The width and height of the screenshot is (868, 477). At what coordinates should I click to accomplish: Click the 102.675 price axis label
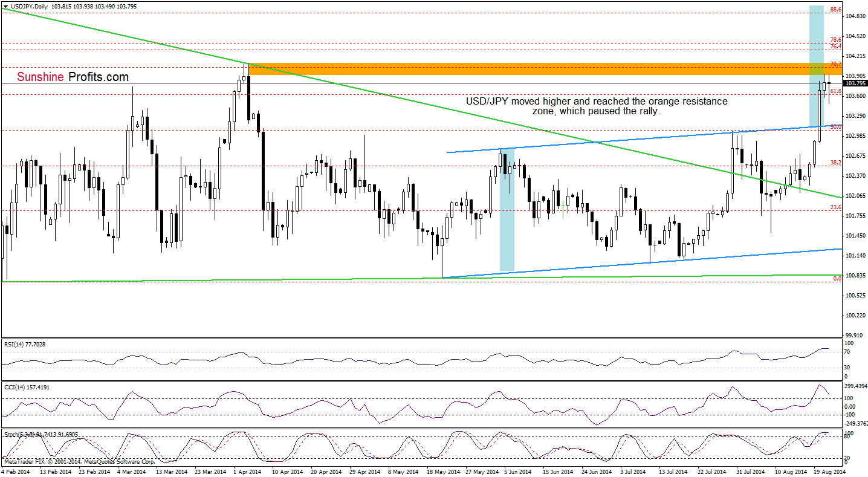[x=855, y=156]
